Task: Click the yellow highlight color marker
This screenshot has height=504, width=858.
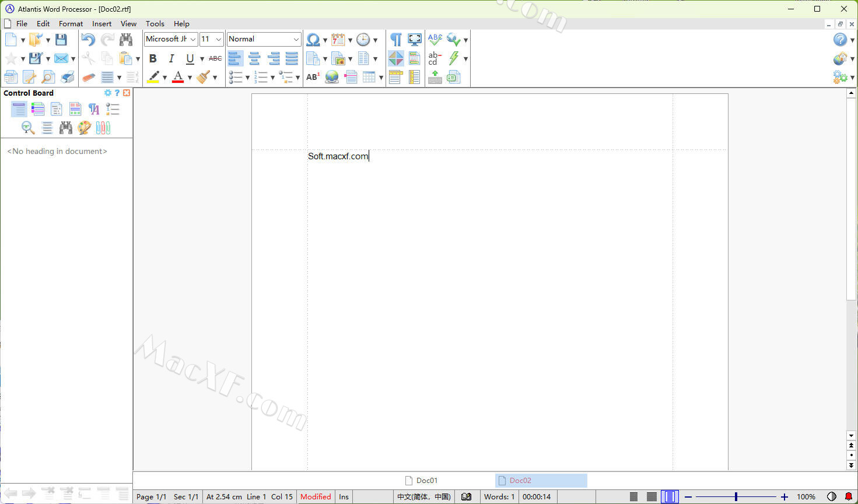Action: (153, 77)
